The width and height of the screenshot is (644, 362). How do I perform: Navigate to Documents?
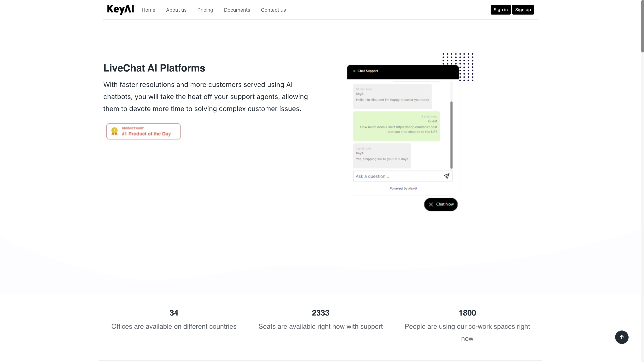[237, 10]
